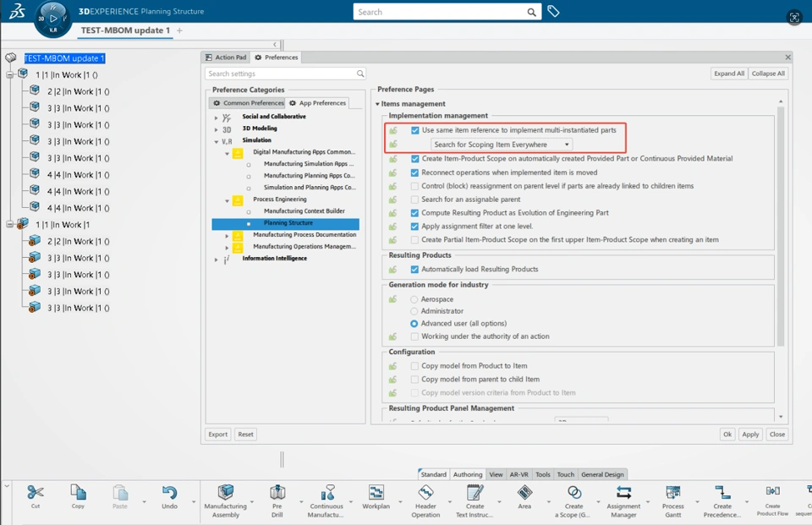The width and height of the screenshot is (812, 525).
Task: Expand Manufacturing Process Documentation node
Action: pyautogui.click(x=227, y=236)
